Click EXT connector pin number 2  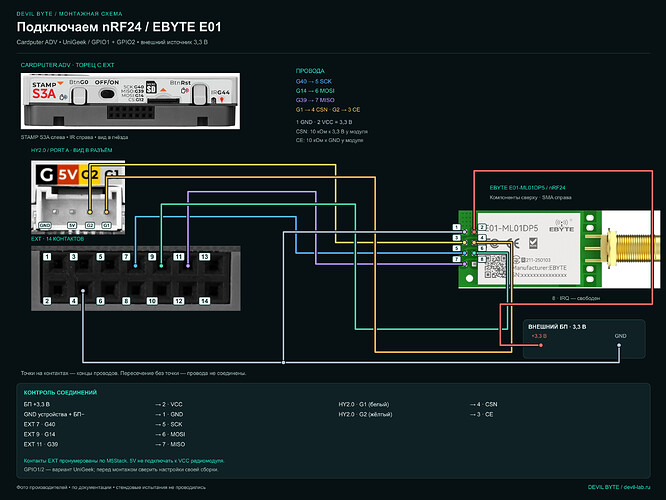tap(47, 301)
